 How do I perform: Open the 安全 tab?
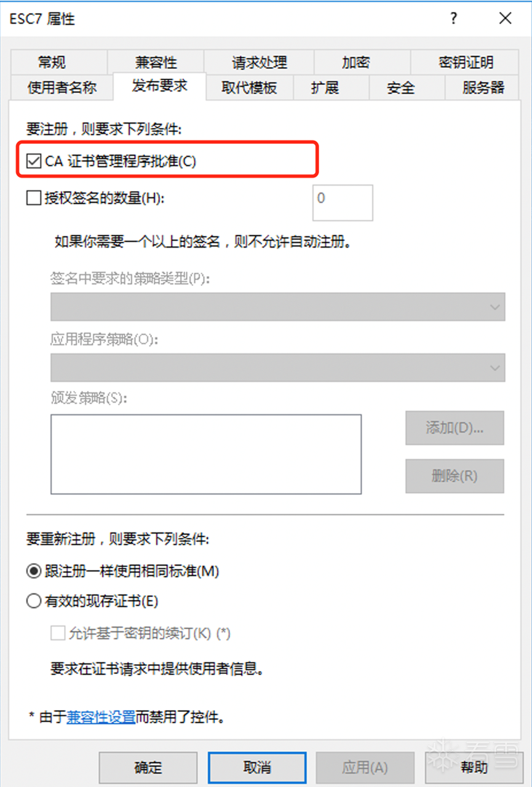[x=400, y=87]
